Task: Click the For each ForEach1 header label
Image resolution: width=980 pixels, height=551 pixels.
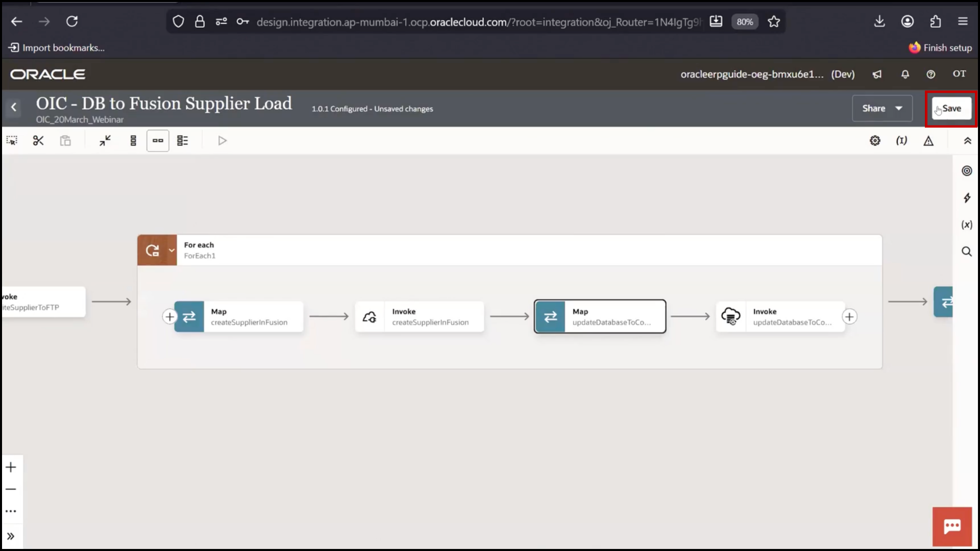Action: pos(200,250)
